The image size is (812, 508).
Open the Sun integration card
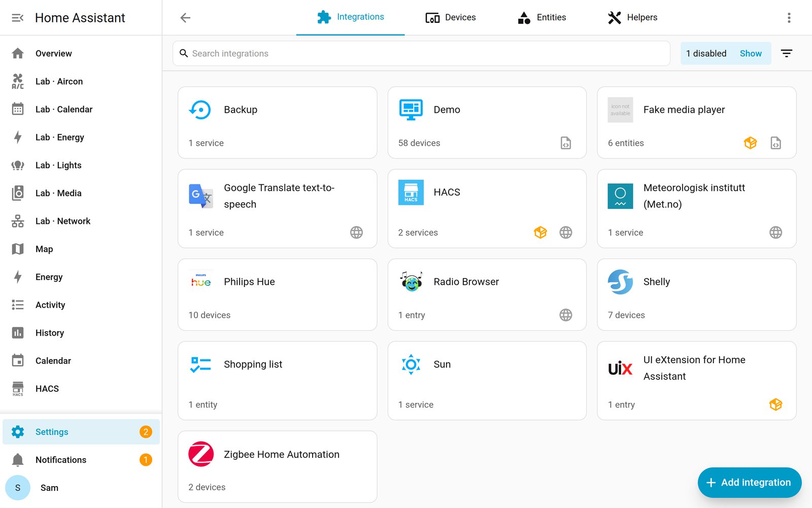(487, 380)
